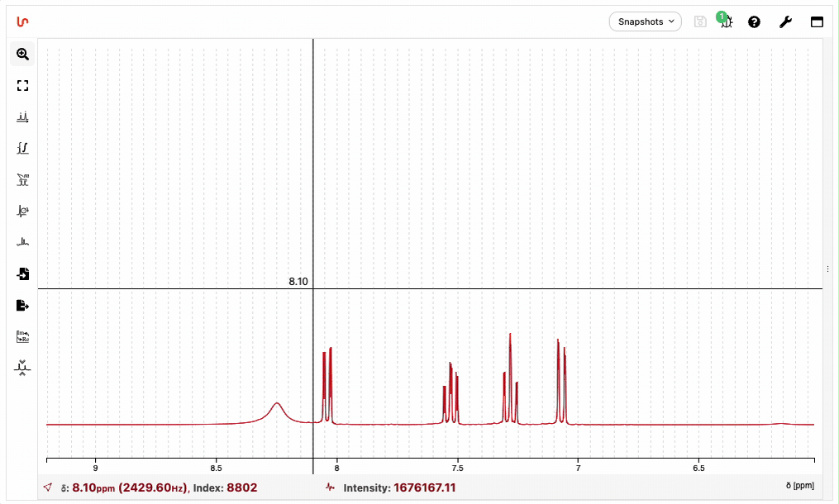Image resolution: width=839 pixels, height=504 pixels.
Task: Click the export file icon
Action: click(x=22, y=305)
